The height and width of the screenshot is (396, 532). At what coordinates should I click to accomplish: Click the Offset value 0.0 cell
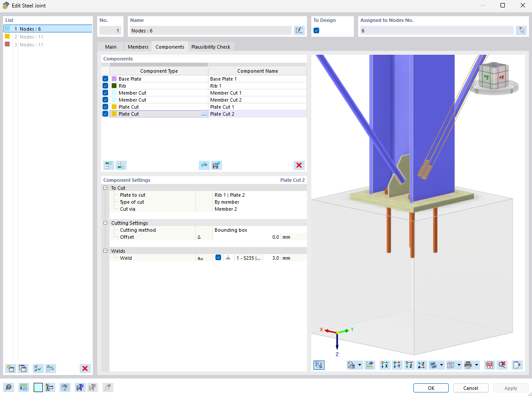coord(247,237)
